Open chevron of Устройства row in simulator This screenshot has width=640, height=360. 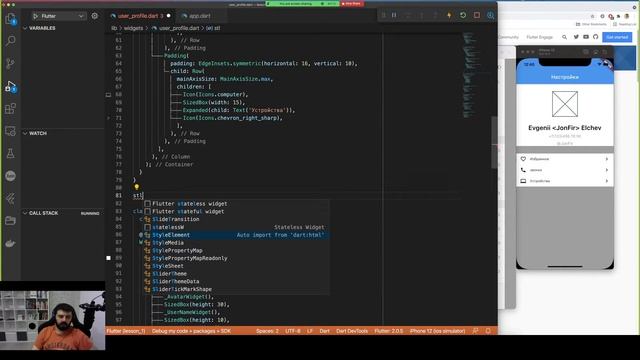point(607,181)
